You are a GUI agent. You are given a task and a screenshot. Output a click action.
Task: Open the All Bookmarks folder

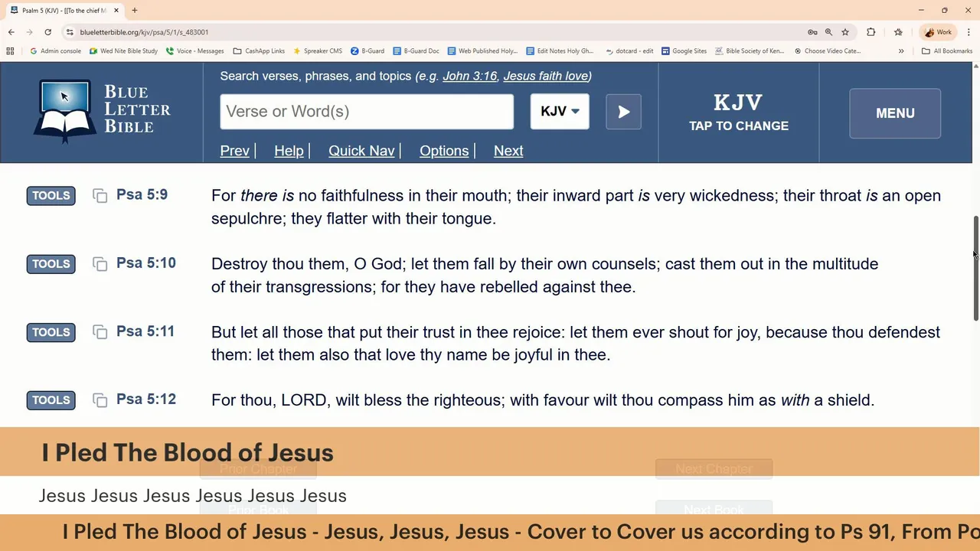[947, 51]
